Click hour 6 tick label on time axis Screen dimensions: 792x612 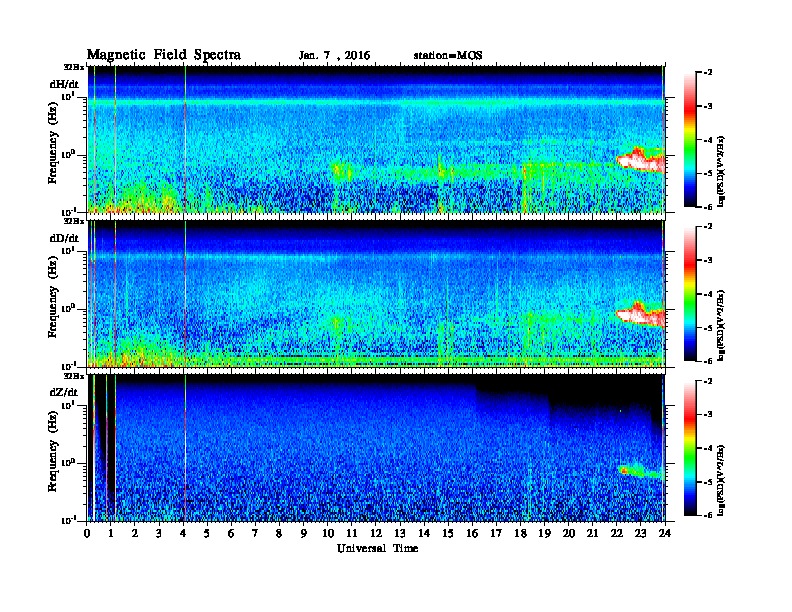coord(231,533)
